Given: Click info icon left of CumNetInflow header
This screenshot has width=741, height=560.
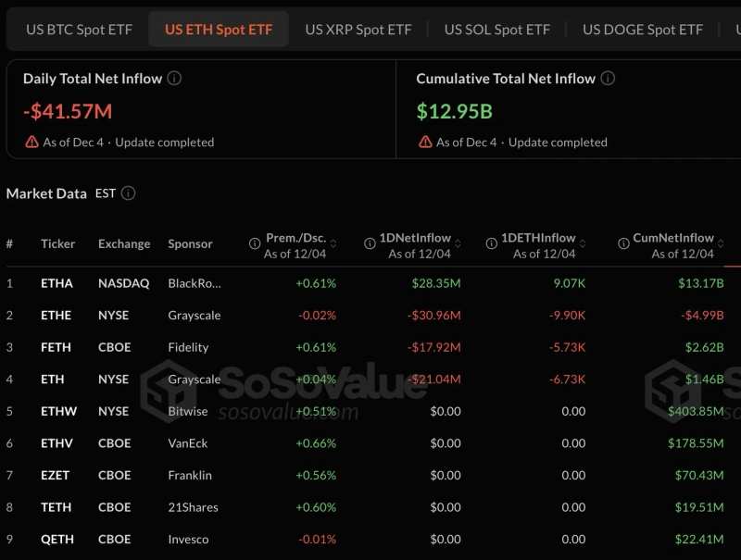Looking at the screenshot, I should (x=623, y=244).
